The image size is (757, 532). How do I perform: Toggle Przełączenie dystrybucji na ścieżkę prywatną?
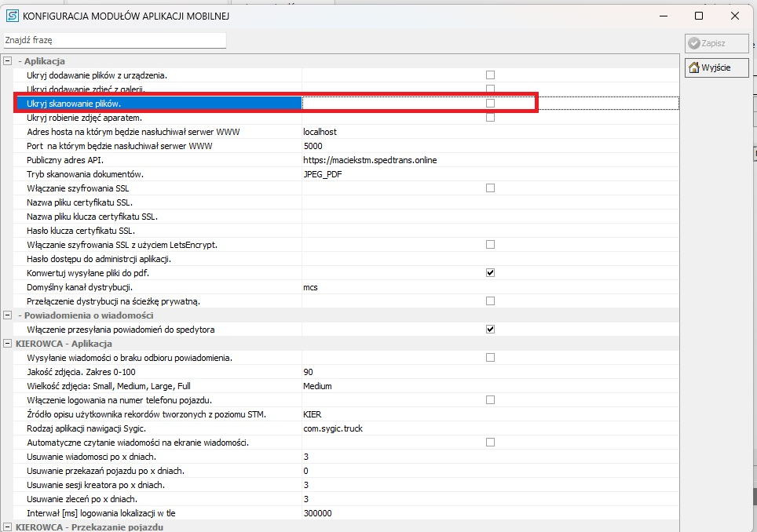point(491,301)
